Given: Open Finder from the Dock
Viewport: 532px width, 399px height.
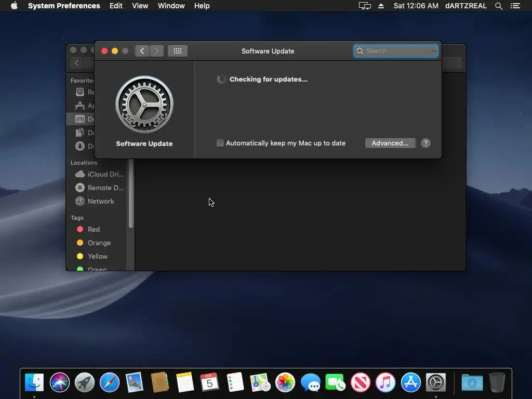Looking at the screenshot, I should 34,382.
